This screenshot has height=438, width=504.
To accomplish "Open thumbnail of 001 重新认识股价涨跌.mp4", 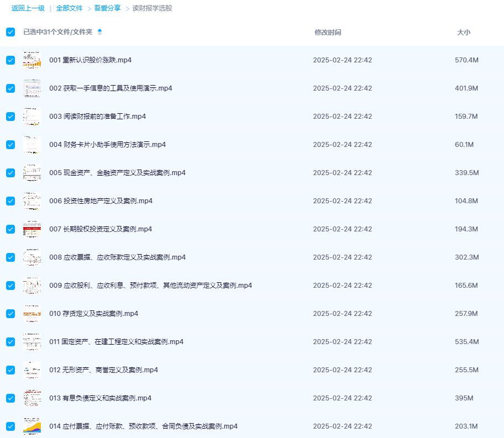I will [32, 60].
